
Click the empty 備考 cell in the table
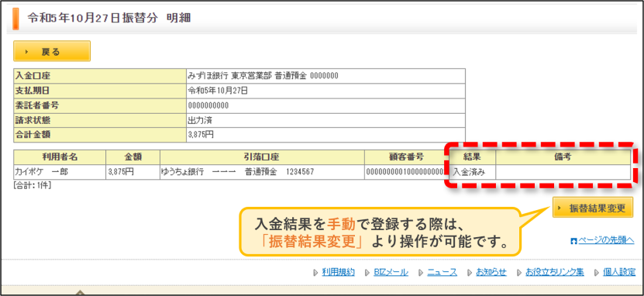pyautogui.click(x=563, y=172)
